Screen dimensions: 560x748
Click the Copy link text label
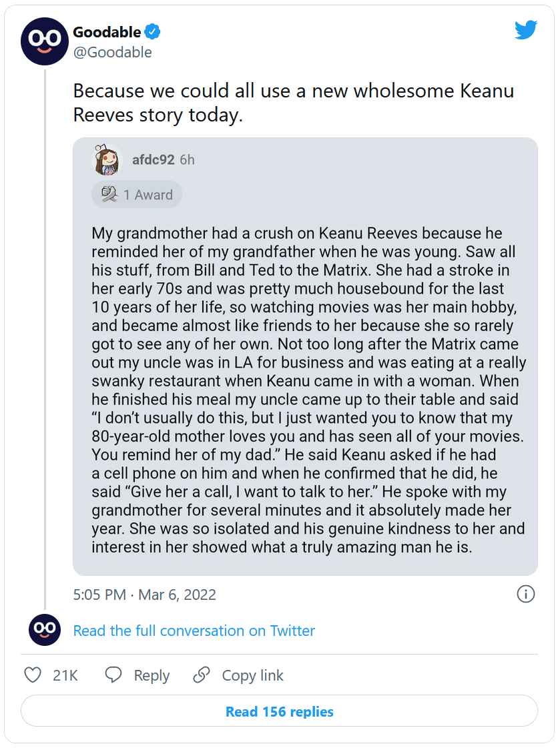coord(252,675)
